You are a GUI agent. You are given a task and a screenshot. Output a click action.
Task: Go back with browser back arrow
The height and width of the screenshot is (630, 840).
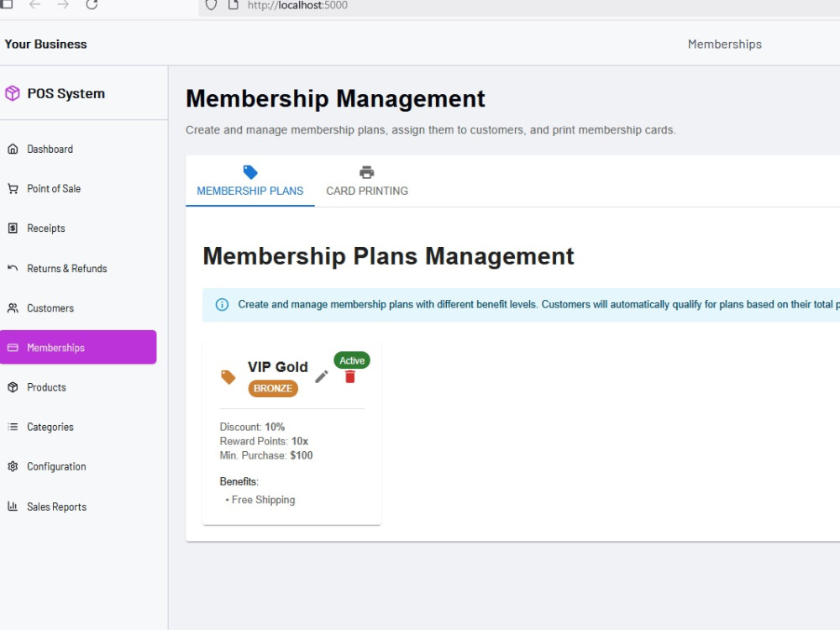(34, 5)
